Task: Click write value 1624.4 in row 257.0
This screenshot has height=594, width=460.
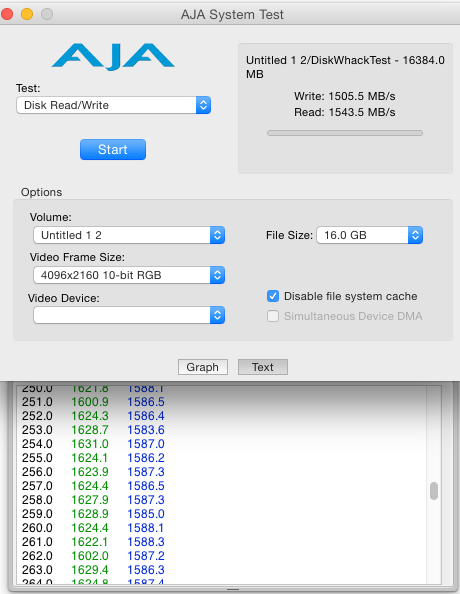Action: click(x=90, y=486)
